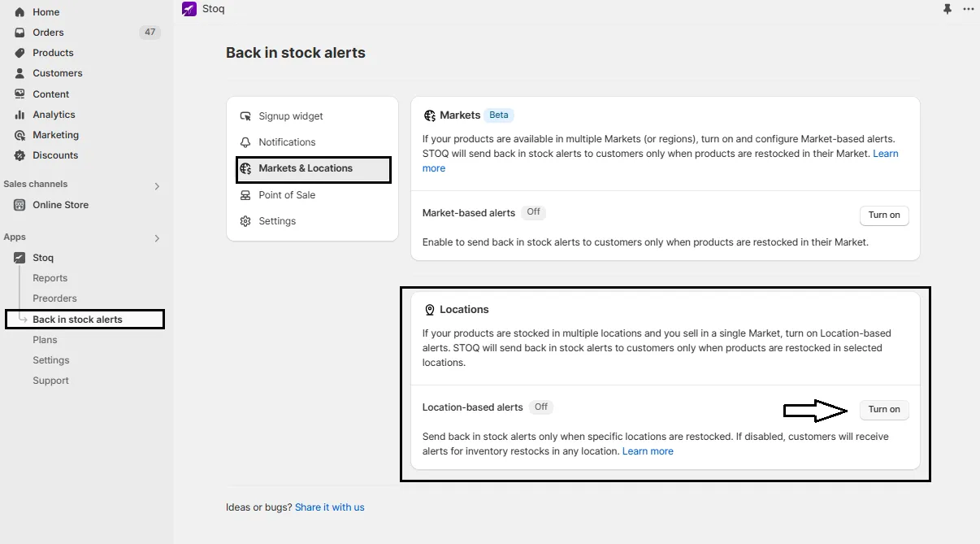
Task: Click the Customers person icon
Action: (20, 73)
